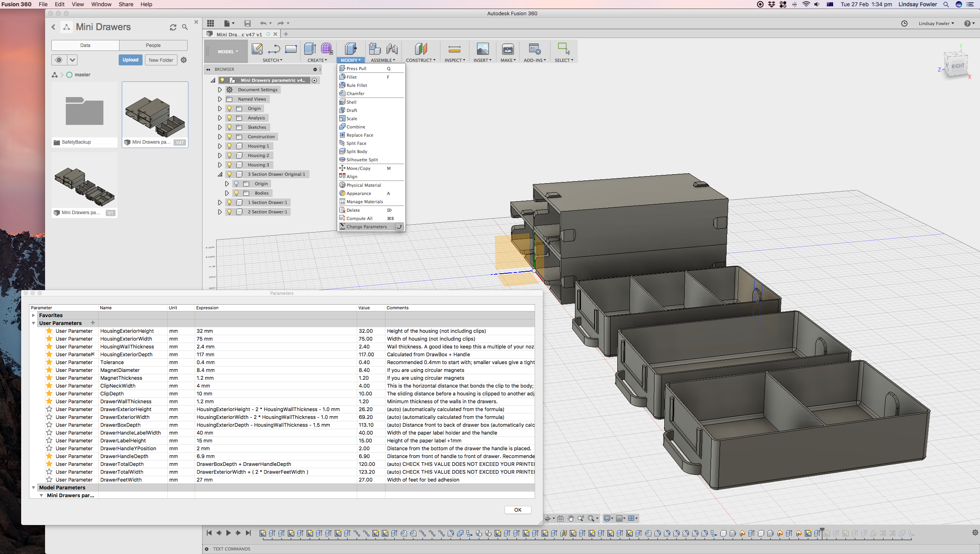Click the Wi-Fi icon in menu bar
The width and height of the screenshot is (980, 554).
(x=806, y=4)
